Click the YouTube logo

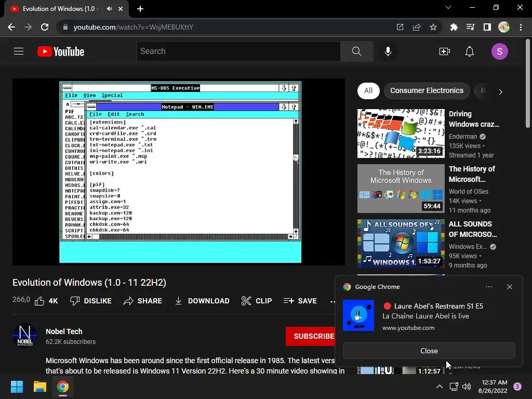coord(61,51)
